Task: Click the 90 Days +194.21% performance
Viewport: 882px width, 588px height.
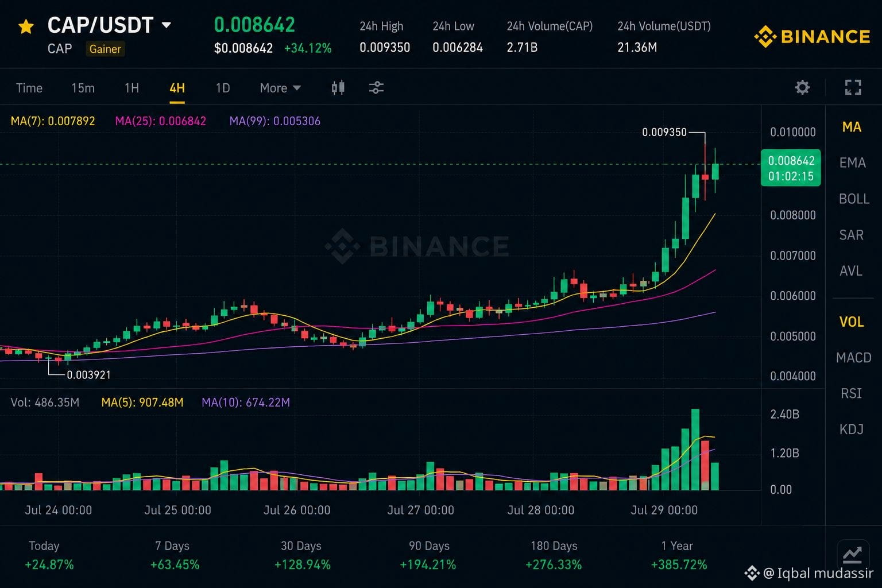Action: coord(428,555)
